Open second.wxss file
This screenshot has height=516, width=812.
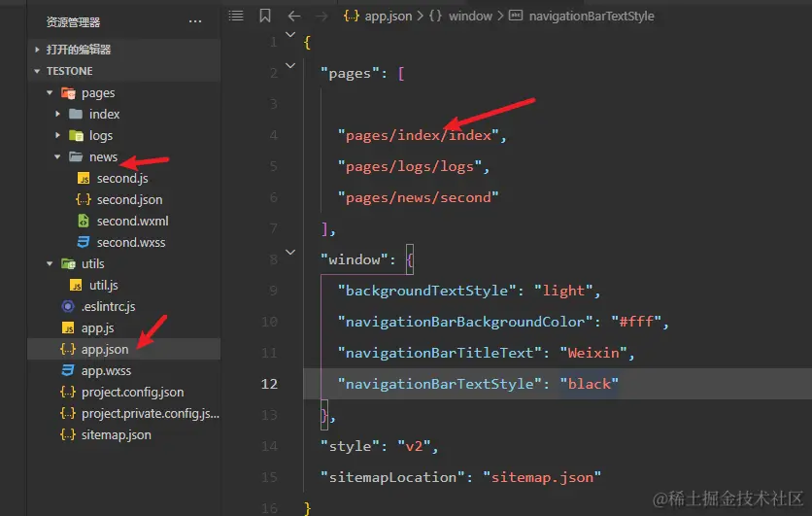point(131,242)
